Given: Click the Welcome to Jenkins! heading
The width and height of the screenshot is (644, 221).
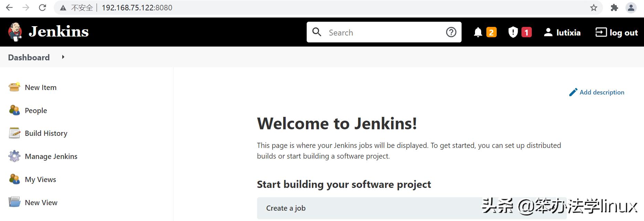Looking at the screenshot, I should [337, 123].
